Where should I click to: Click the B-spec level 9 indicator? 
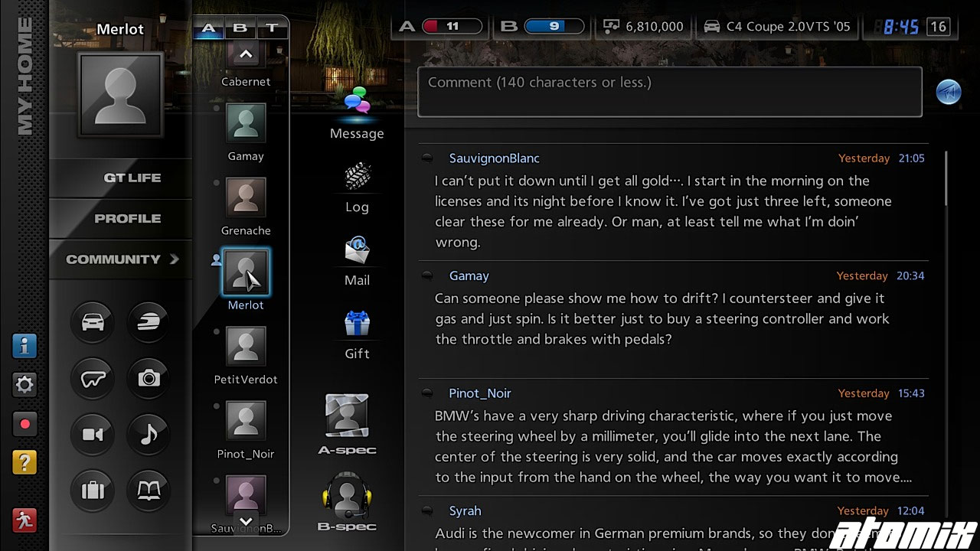tap(542, 27)
